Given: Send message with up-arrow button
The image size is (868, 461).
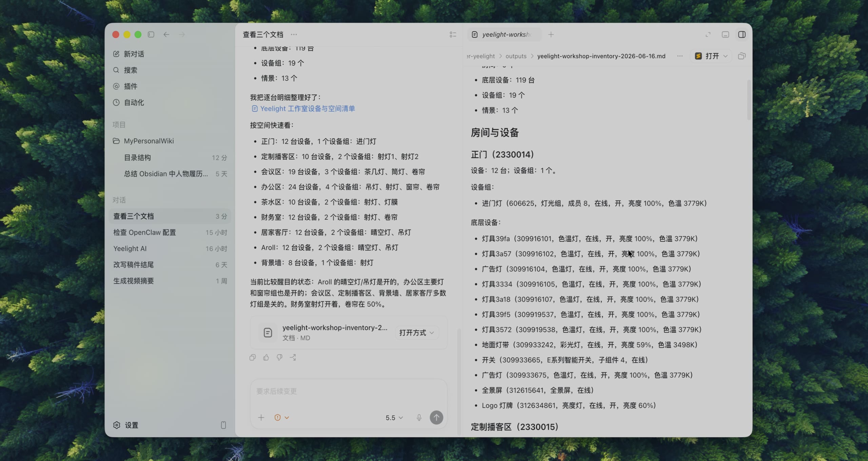Looking at the screenshot, I should tap(436, 418).
